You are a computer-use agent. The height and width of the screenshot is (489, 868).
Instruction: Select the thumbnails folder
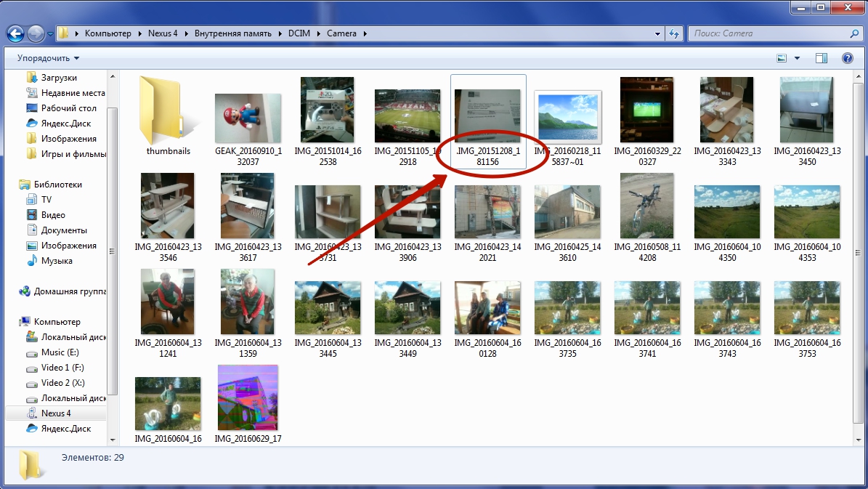169,116
